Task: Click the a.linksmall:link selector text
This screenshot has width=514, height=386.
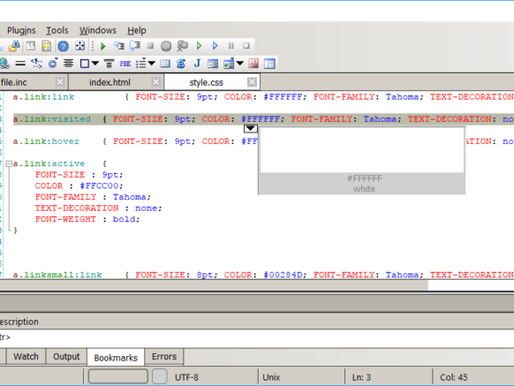Action: click(57, 275)
